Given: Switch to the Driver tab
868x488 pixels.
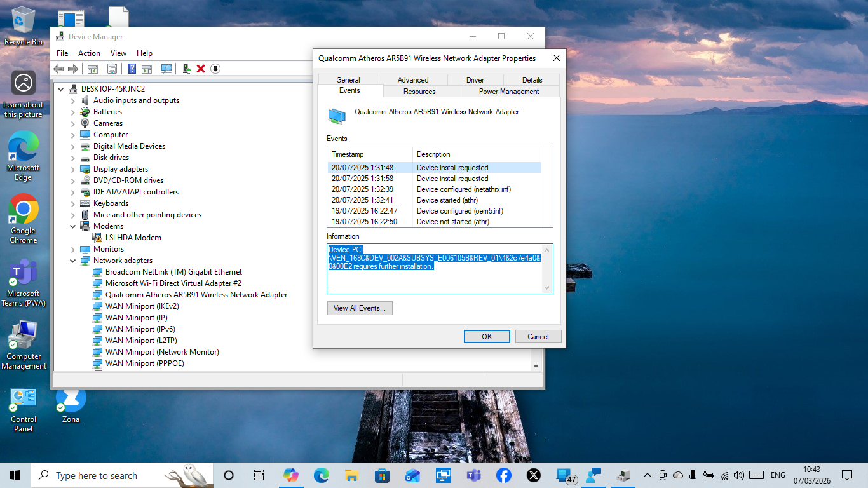Looking at the screenshot, I should 475,79.
